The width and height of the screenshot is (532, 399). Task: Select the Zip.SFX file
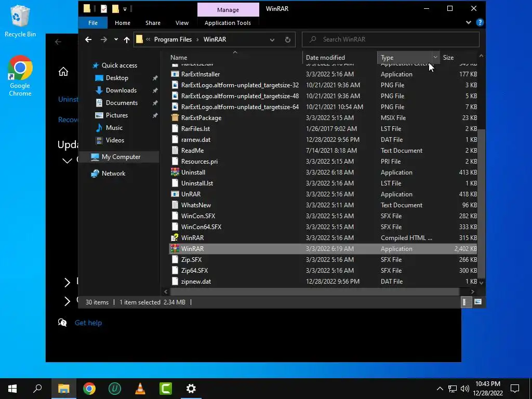pos(191,260)
